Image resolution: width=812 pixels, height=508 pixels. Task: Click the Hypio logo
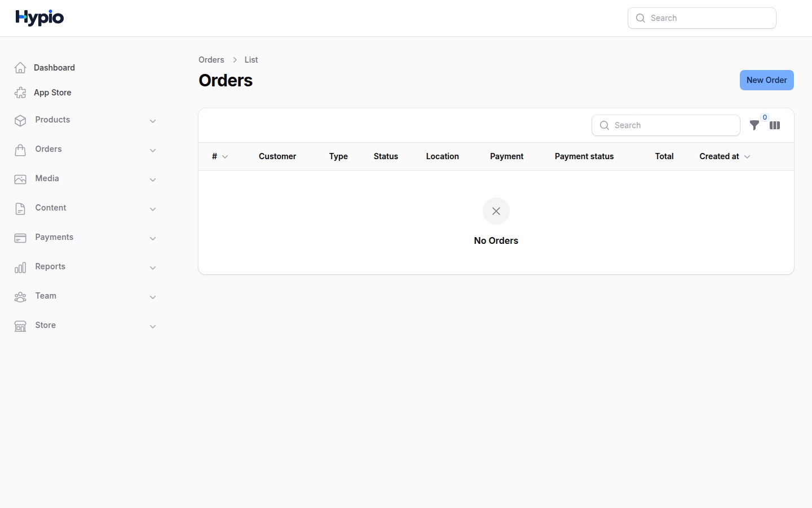39,18
